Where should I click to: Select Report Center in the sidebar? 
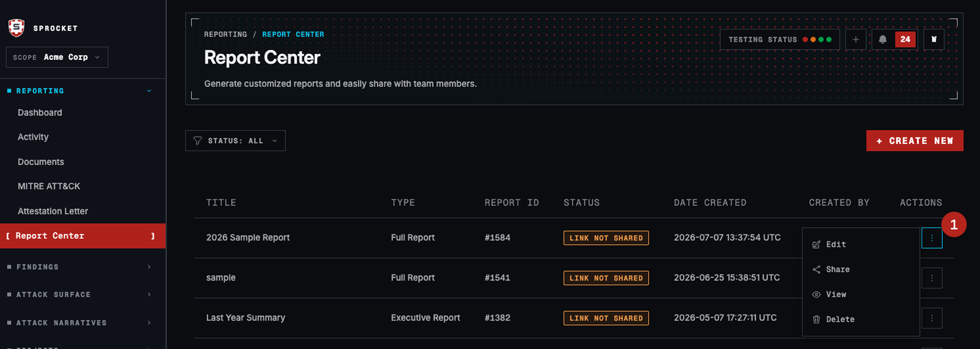tap(83, 236)
